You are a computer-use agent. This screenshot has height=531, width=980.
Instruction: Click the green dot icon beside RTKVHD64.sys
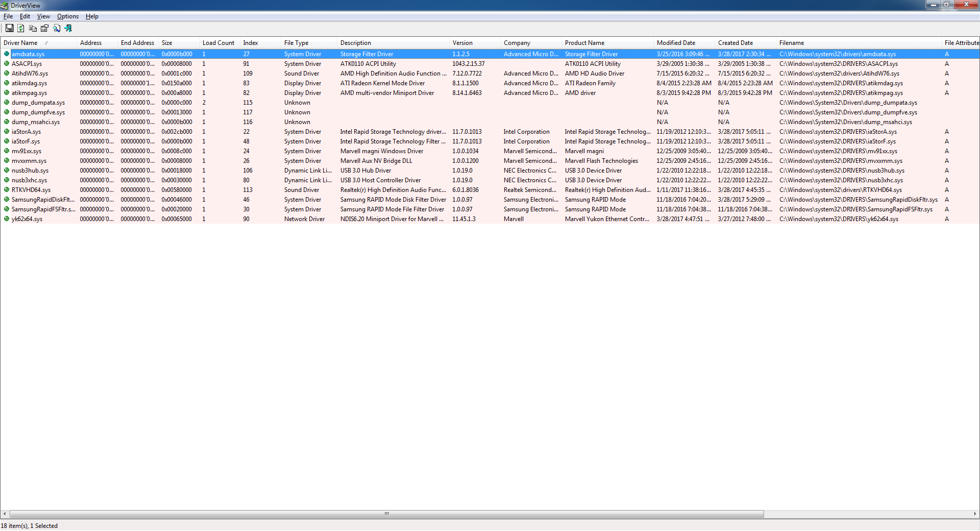click(7, 189)
